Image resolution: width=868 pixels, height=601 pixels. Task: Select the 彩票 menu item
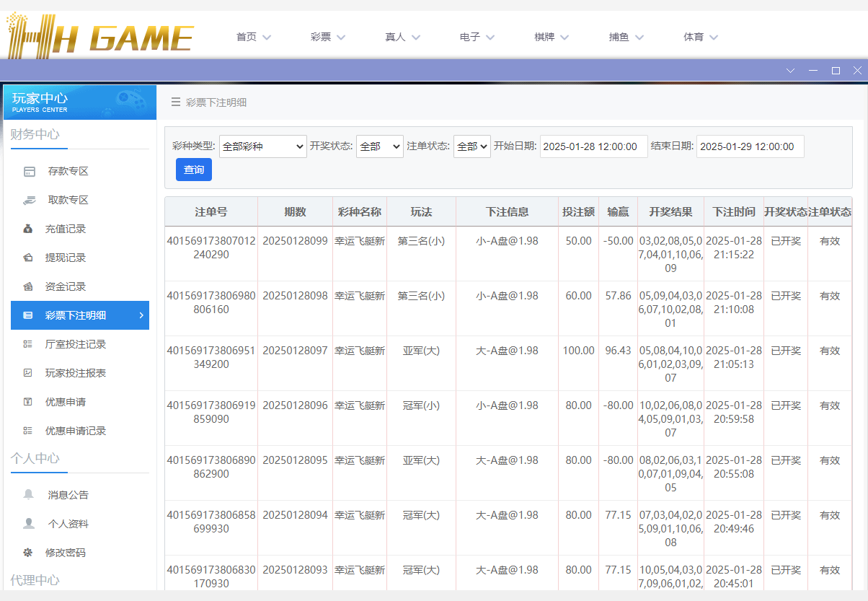click(x=321, y=37)
